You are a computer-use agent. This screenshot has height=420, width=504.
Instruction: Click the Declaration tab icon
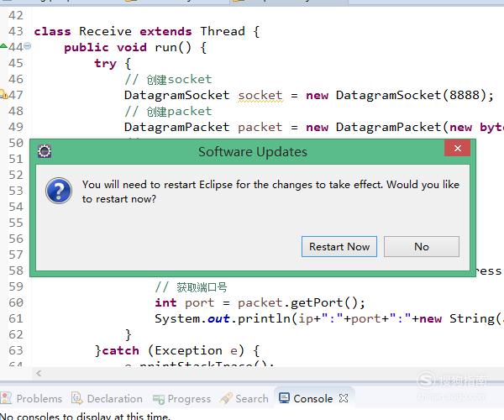click(x=77, y=398)
